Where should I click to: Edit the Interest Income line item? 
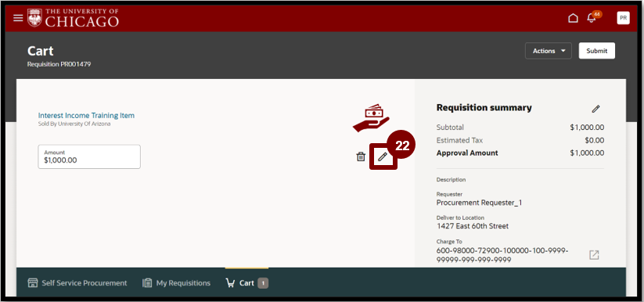click(383, 156)
